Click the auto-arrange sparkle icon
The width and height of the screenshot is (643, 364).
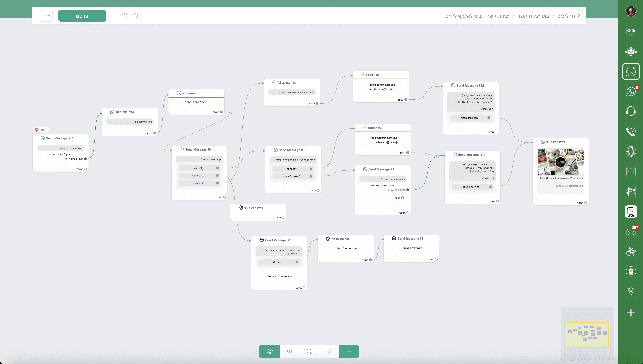[329, 351]
